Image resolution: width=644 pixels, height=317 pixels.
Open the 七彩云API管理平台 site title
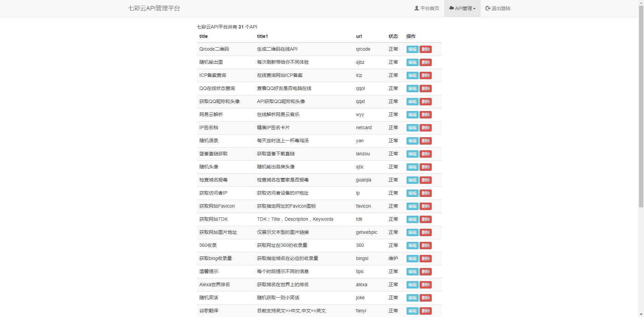click(154, 8)
